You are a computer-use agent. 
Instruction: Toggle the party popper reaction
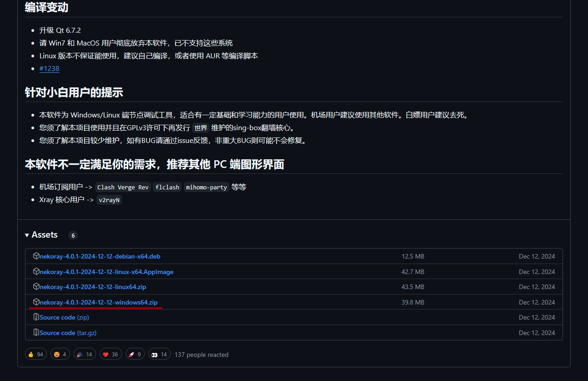(x=84, y=355)
